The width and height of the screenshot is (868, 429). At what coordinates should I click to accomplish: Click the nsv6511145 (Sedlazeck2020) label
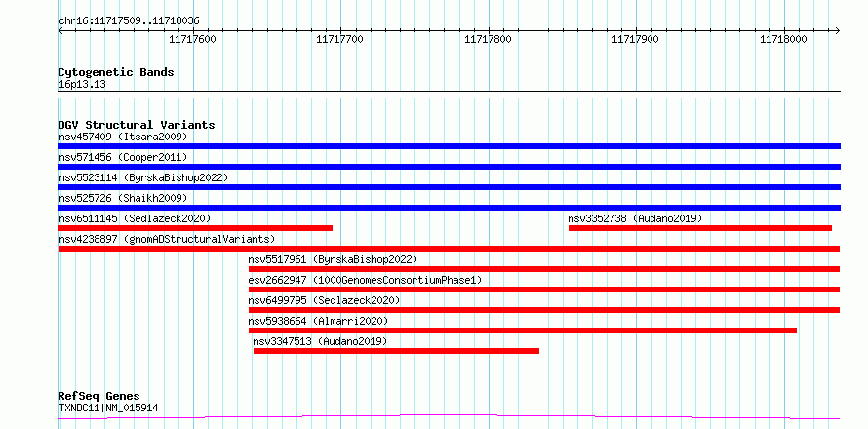point(135,218)
